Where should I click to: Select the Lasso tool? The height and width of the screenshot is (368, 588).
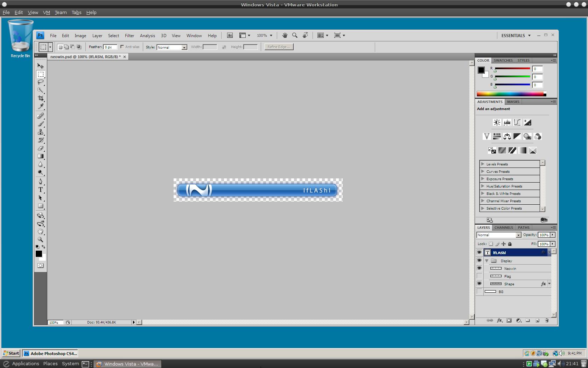[41, 82]
